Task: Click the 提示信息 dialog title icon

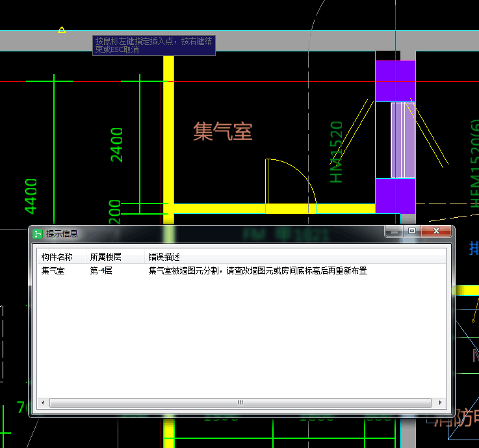Action: click(x=37, y=234)
